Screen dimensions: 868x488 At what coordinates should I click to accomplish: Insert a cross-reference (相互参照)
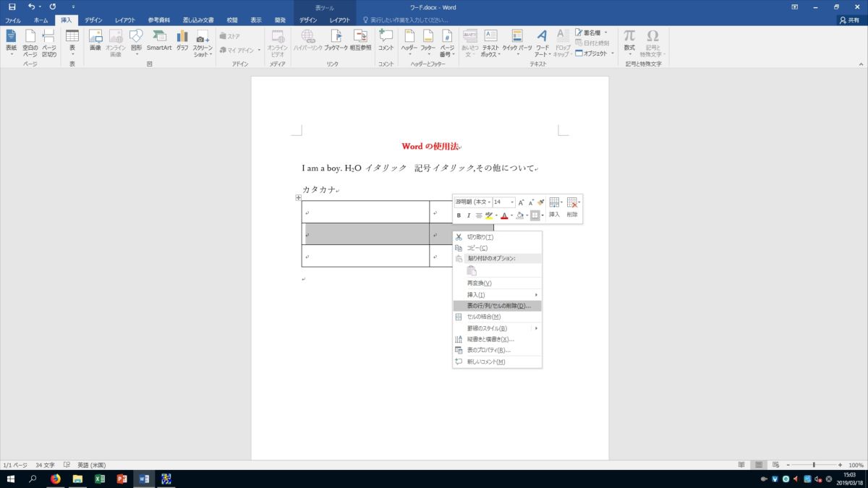click(x=360, y=40)
